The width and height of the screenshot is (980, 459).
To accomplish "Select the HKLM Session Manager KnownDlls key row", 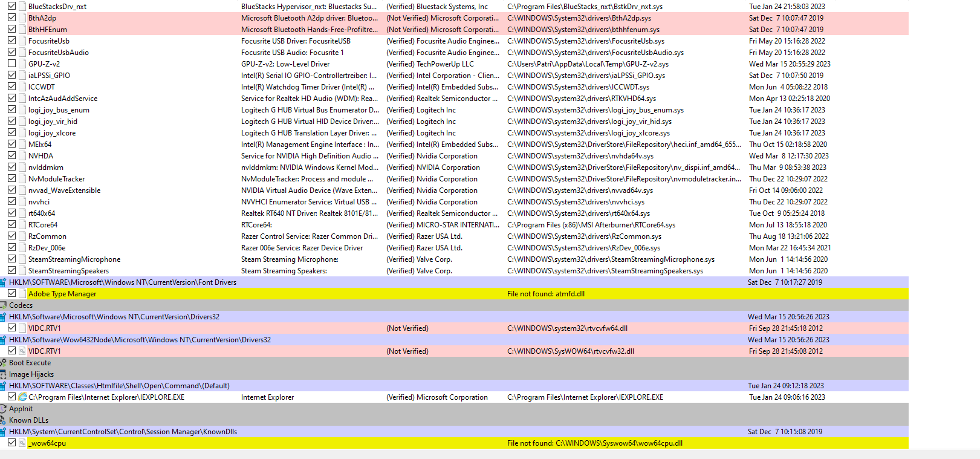I will point(454,432).
